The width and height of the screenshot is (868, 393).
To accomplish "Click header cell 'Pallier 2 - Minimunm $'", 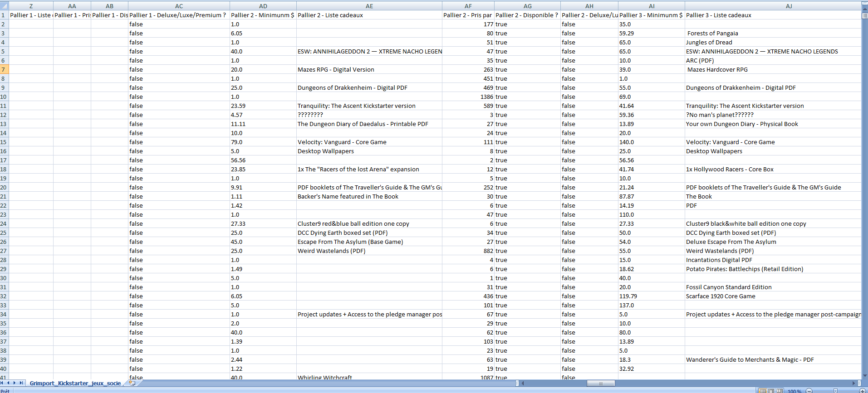I will coord(263,15).
